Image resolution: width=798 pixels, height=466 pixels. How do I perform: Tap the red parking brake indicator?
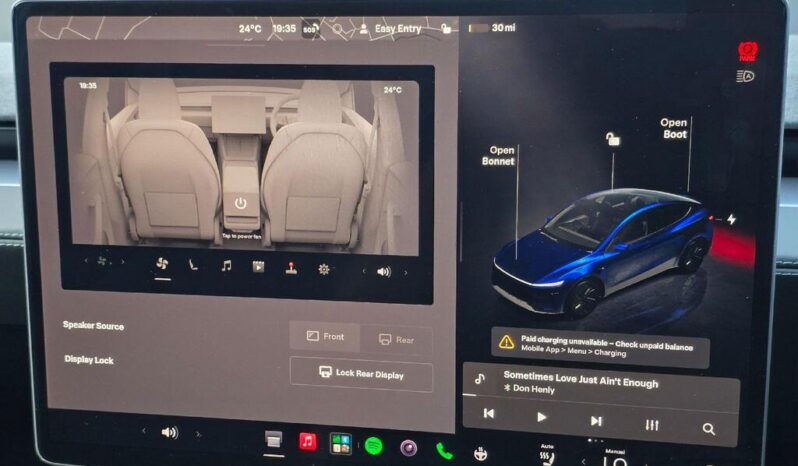[748, 51]
